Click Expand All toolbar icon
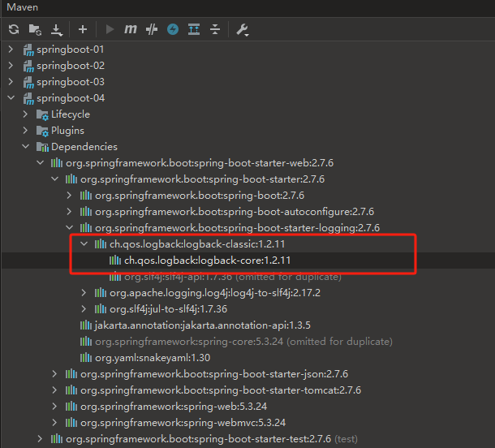 pos(194,29)
